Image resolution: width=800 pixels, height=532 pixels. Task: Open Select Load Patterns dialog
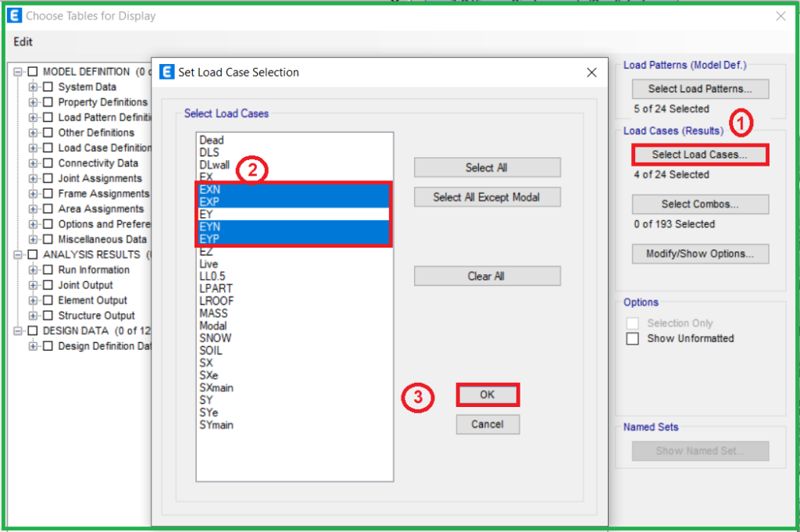[701, 89]
